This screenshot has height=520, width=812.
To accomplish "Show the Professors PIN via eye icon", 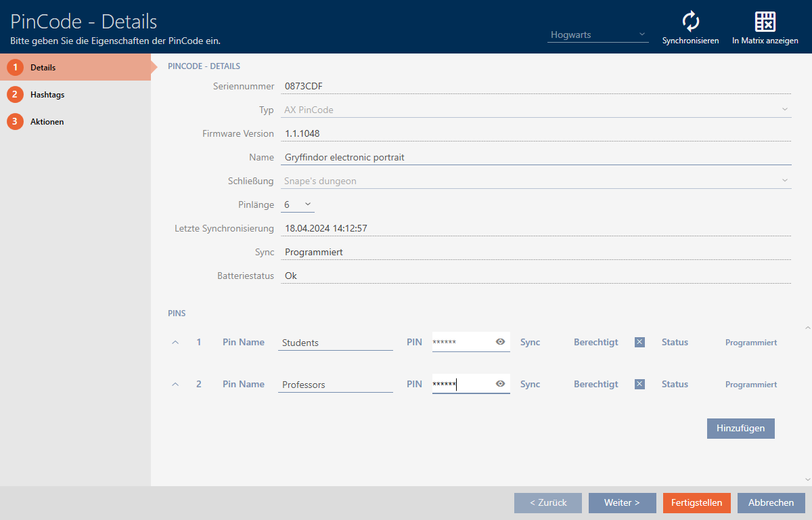I will tap(500, 384).
